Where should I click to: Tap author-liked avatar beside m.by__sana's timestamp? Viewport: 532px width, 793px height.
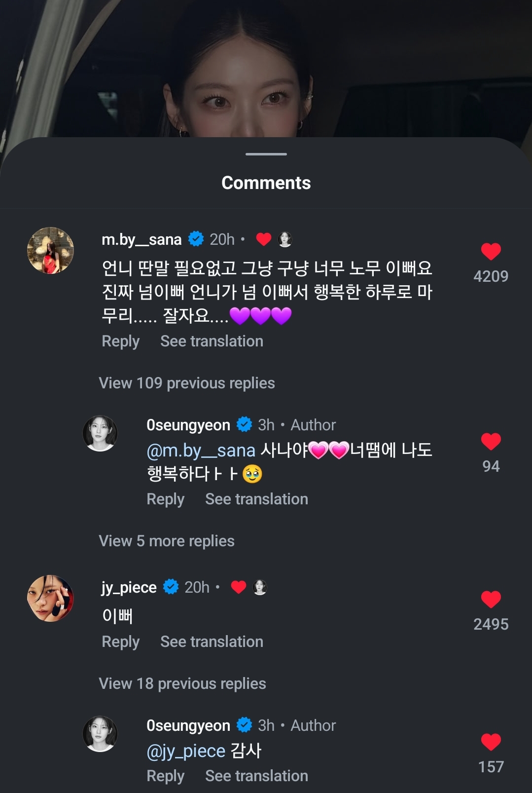coord(285,239)
